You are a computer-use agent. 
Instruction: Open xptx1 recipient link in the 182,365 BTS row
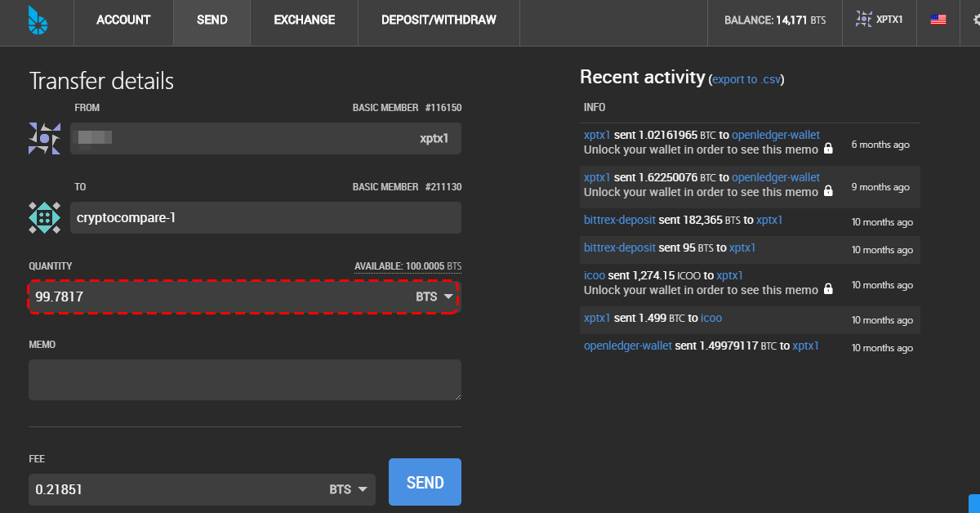(x=769, y=220)
